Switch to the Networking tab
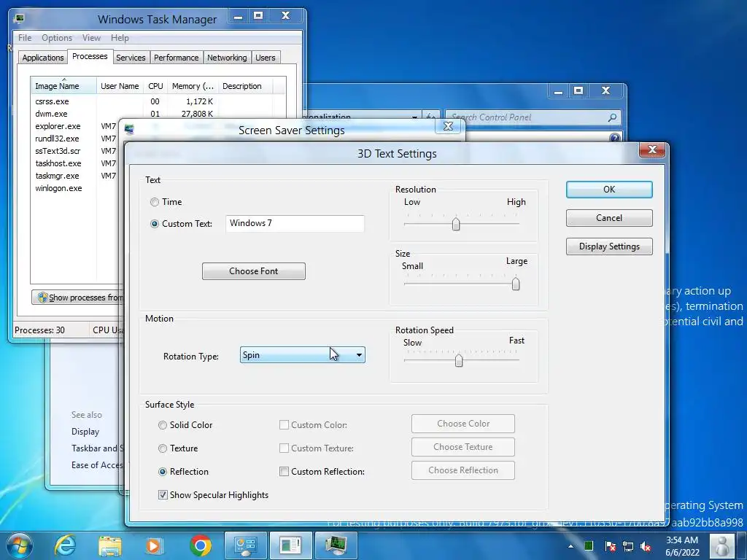This screenshot has width=747, height=560. (227, 58)
